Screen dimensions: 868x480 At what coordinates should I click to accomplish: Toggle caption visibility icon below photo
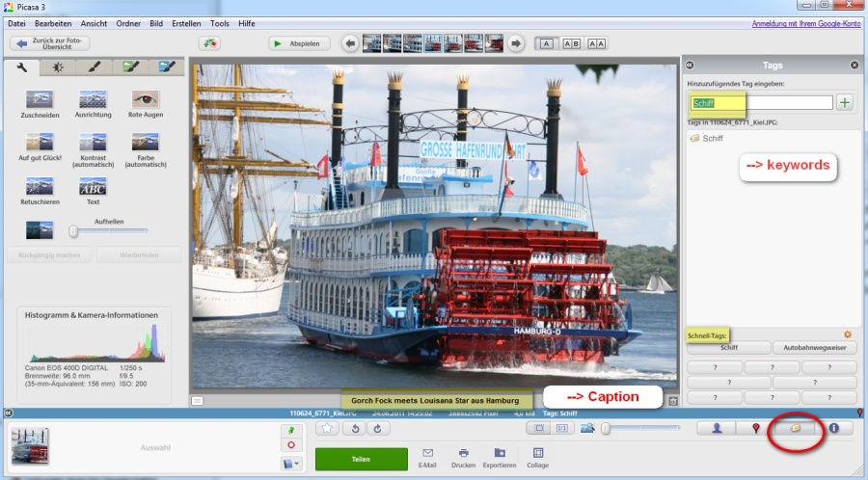pyautogui.click(x=197, y=401)
